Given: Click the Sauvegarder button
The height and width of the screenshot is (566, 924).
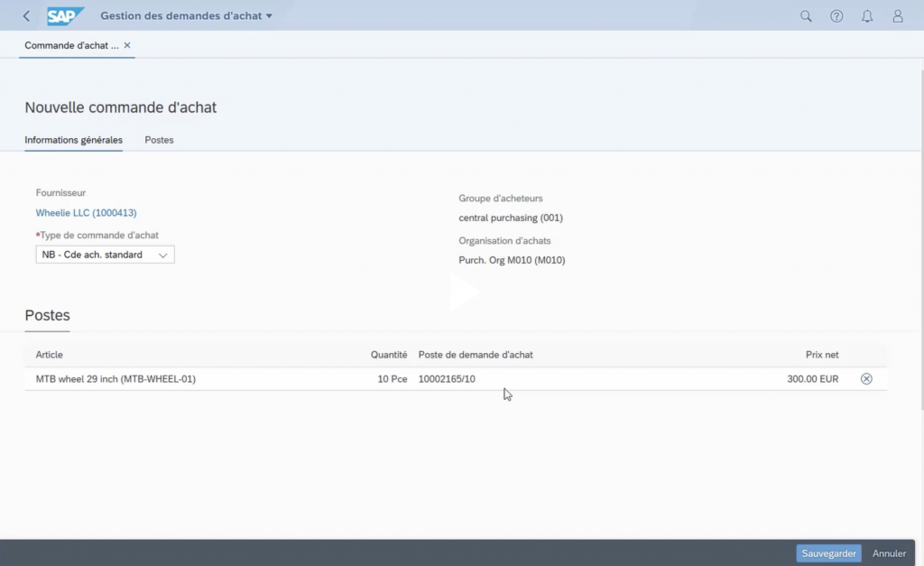Looking at the screenshot, I should 828,553.
